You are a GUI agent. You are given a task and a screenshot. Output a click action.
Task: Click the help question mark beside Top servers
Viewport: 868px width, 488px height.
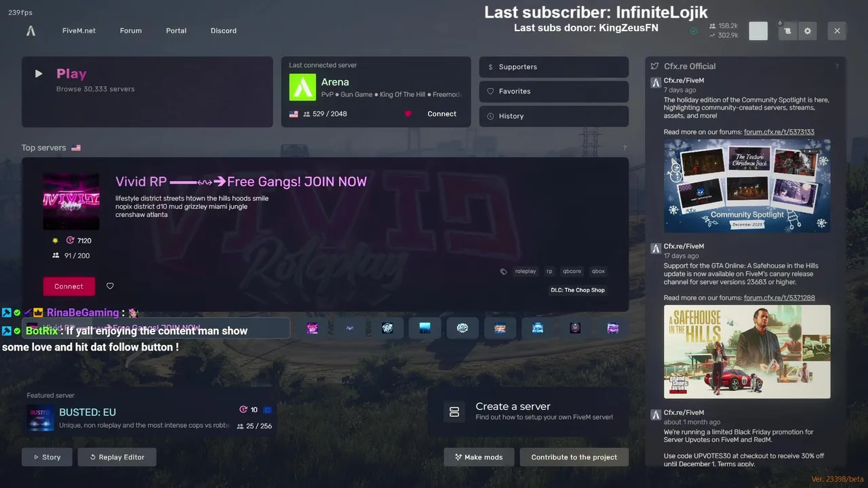click(625, 148)
